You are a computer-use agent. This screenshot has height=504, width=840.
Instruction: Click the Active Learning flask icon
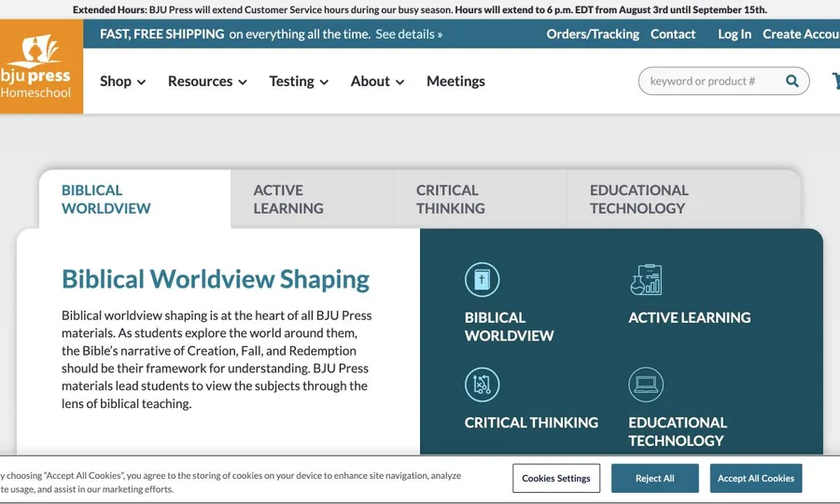(x=646, y=279)
